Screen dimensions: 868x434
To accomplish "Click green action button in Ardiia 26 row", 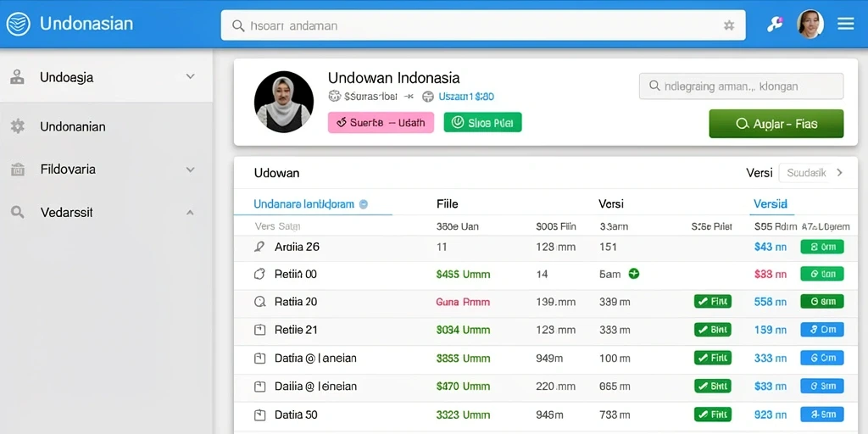I will coord(822,247).
